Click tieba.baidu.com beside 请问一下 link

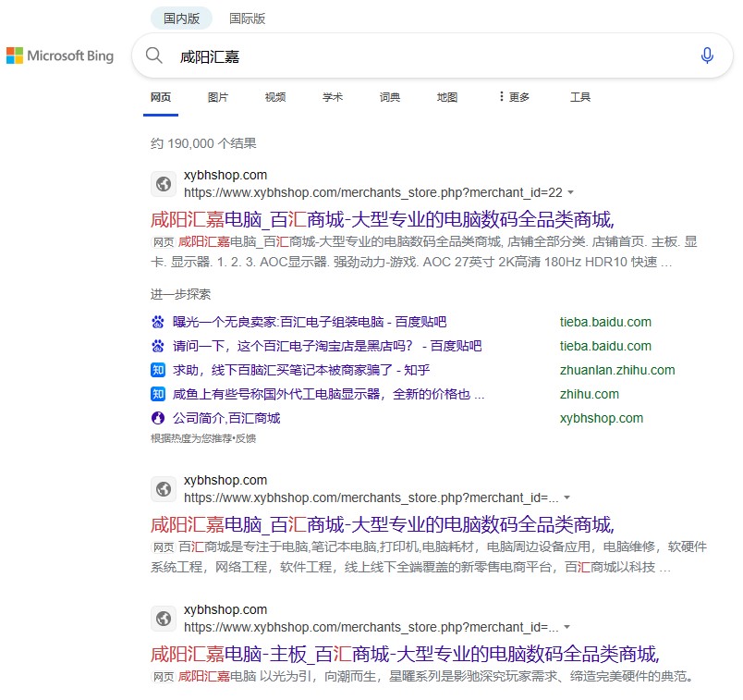tap(605, 346)
